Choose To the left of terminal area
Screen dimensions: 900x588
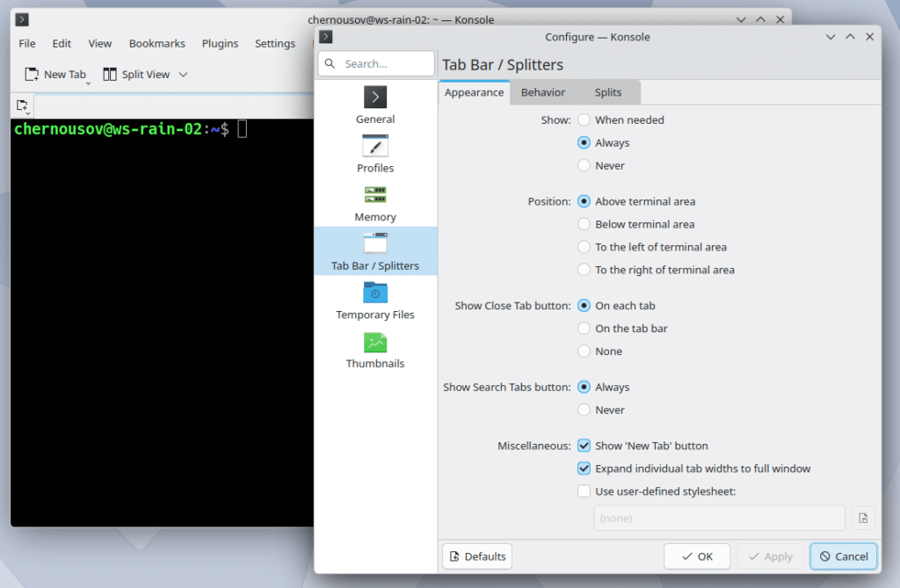[653, 248]
